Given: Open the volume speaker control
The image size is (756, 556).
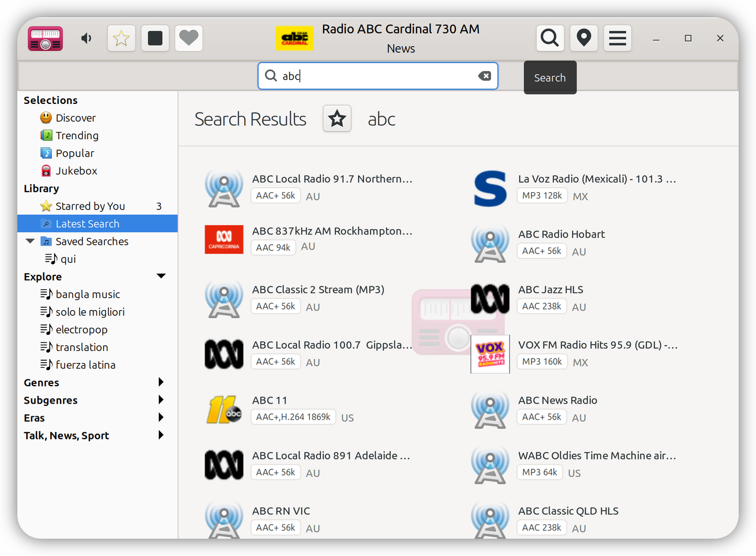Looking at the screenshot, I should pyautogui.click(x=87, y=38).
